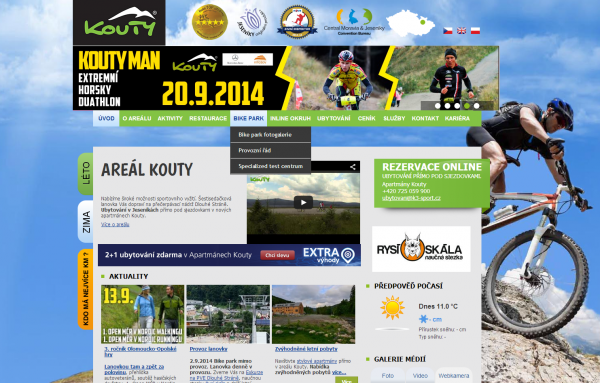Viewport: 600px width, 383px height.
Task: Select the first banner slide dot
Action: coord(438,106)
